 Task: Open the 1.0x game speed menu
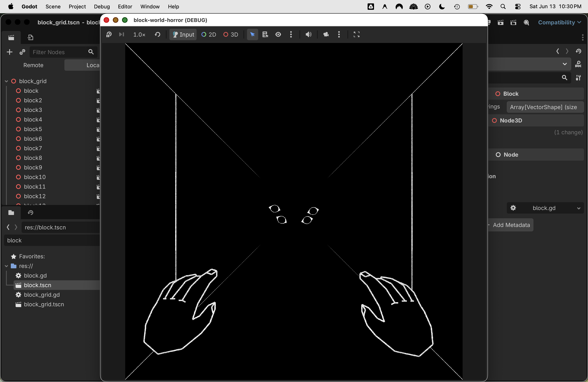pyautogui.click(x=139, y=35)
